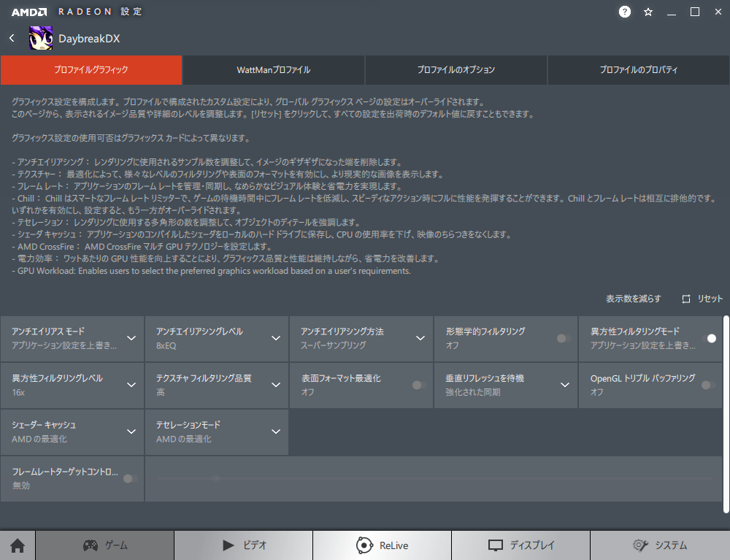Switch to WattManプロファイル tab
730x560 pixels.
point(274,70)
